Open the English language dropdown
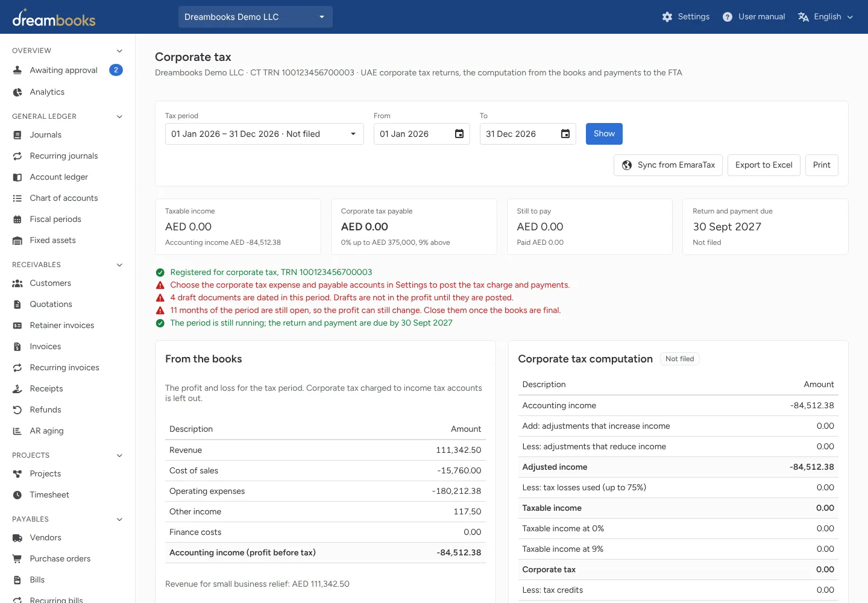Viewport: 868px width, 603px height. tap(825, 17)
